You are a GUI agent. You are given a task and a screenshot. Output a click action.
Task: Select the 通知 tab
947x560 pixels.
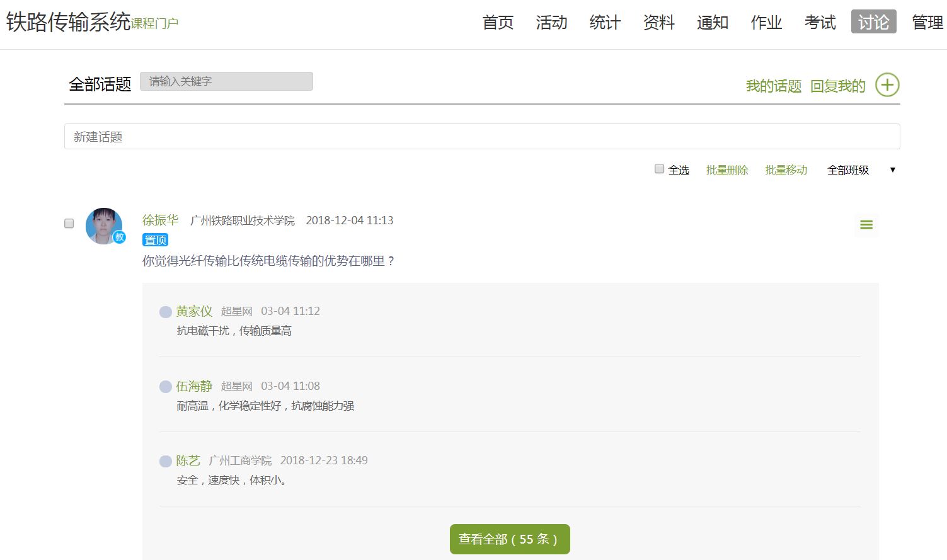click(713, 23)
